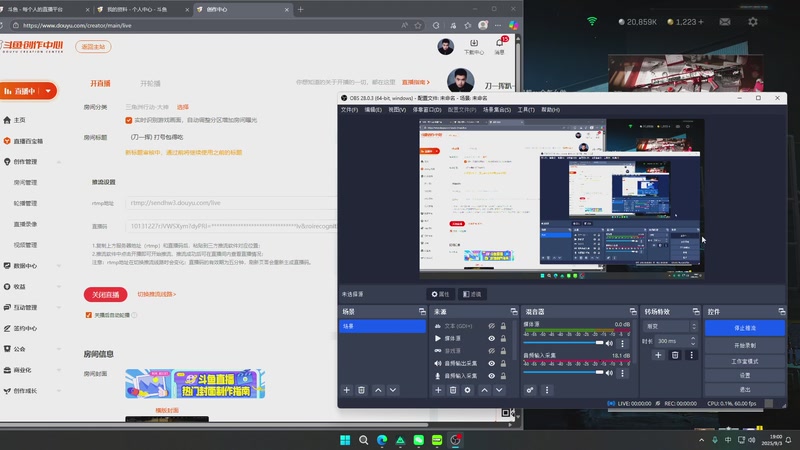Expand the 公会 sidebar section
The width and height of the screenshot is (800, 450).
[x=59, y=349]
